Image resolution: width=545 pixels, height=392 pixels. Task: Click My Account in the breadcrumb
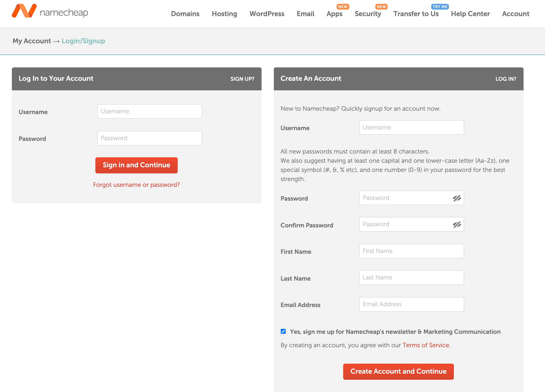point(32,41)
